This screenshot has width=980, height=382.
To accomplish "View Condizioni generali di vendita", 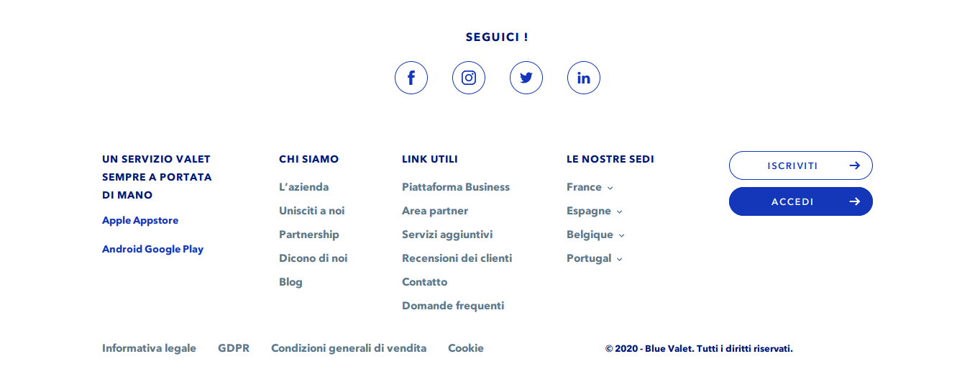I will [349, 348].
